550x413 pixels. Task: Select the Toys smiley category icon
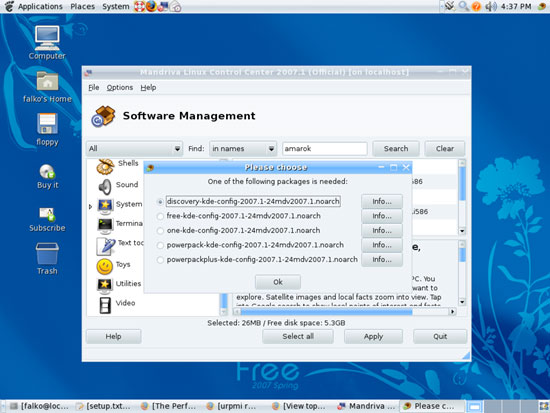pyautogui.click(x=105, y=266)
